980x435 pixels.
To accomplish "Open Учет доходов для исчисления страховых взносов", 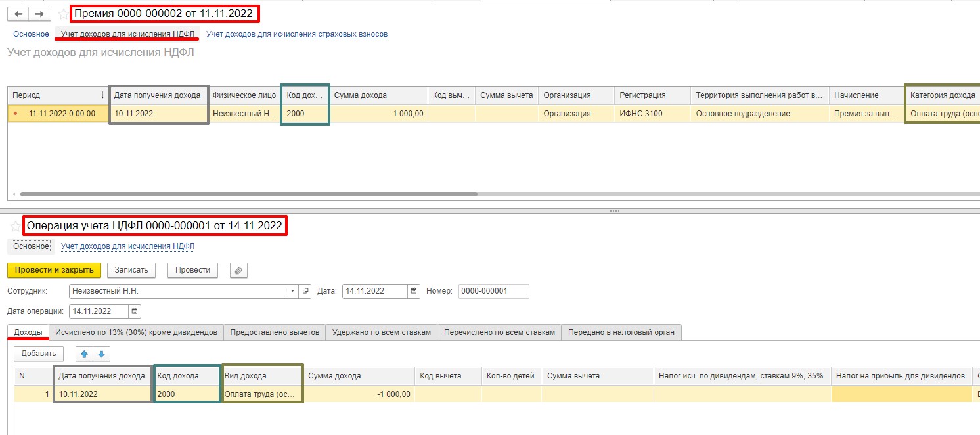I will pyautogui.click(x=297, y=34).
